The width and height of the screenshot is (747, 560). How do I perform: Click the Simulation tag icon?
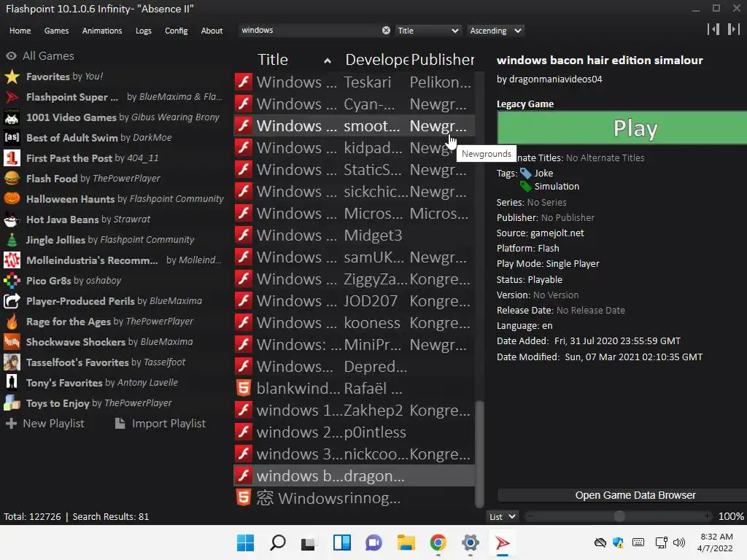(525, 187)
